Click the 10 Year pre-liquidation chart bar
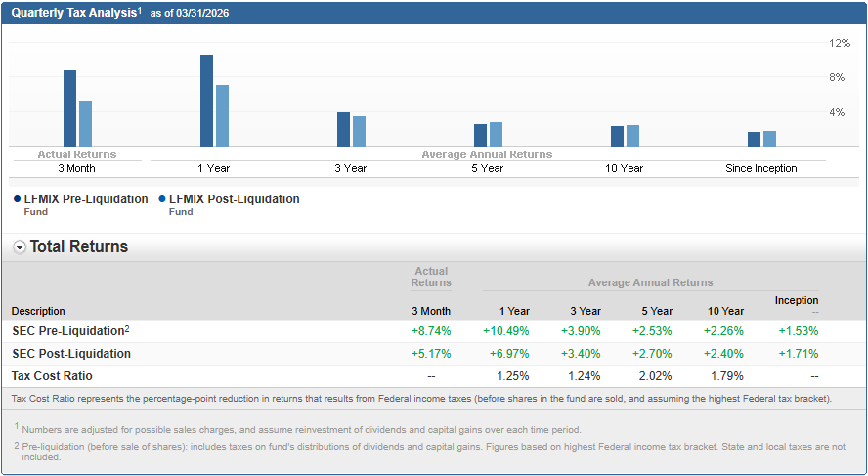 (617, 136)
